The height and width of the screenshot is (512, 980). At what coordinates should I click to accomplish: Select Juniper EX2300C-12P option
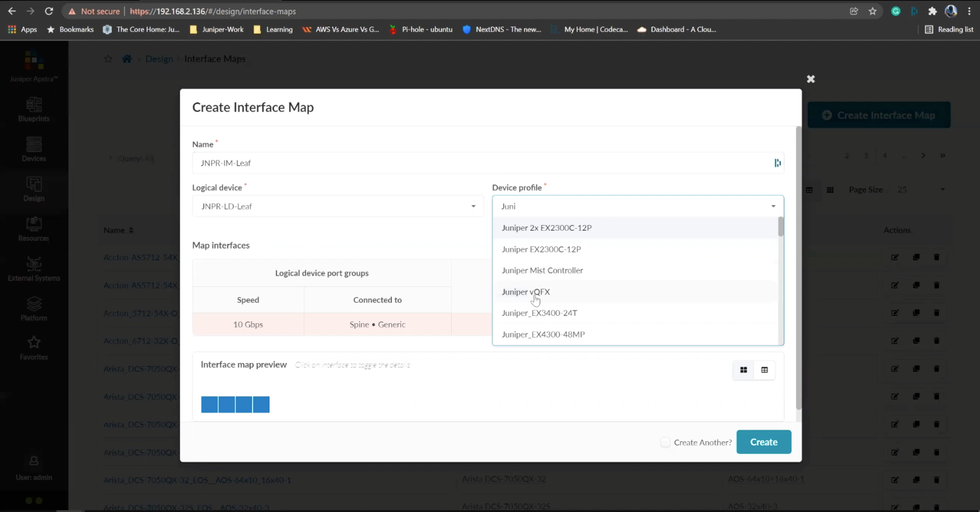point(635,249)
